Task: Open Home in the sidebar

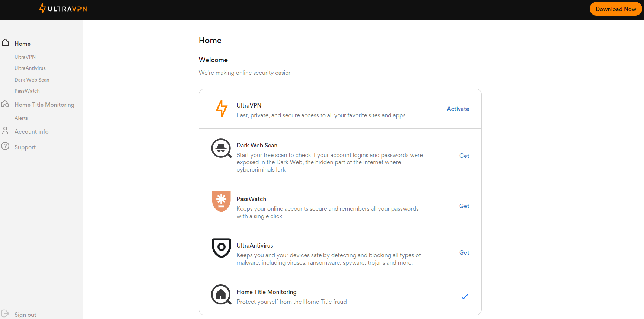Action: [22, 44]
